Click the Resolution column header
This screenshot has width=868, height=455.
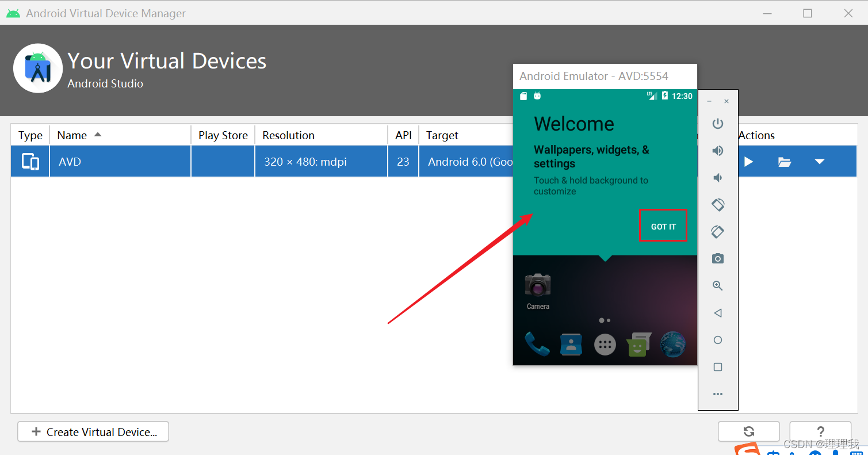pyautogui.click(x=322, y=135)
